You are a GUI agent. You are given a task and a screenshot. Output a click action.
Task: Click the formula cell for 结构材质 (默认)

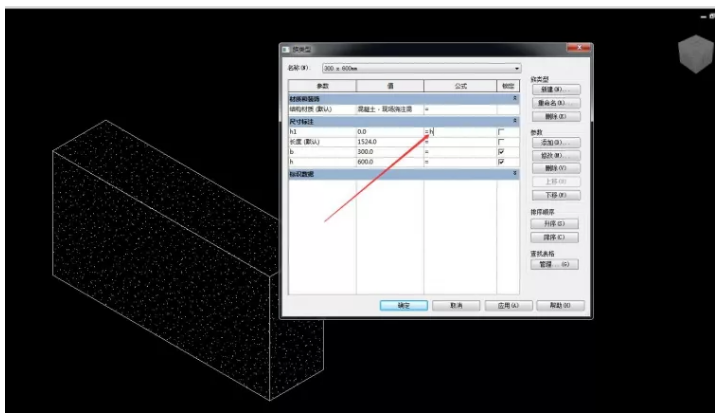460,110
